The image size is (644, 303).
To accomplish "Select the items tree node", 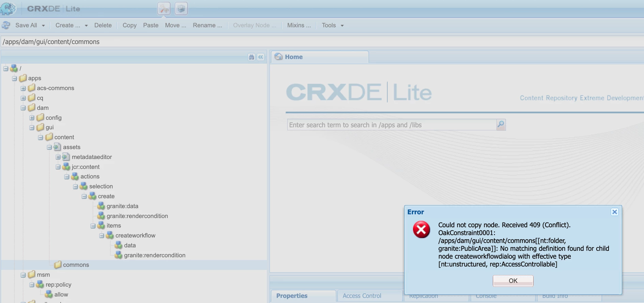I will (113, 226).
